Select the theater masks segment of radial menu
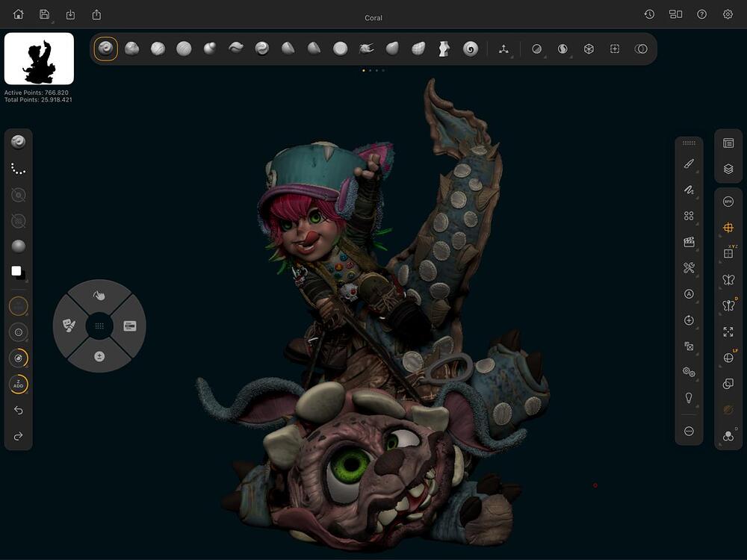Viewport: 747px width, 560px height. point(69,326)
